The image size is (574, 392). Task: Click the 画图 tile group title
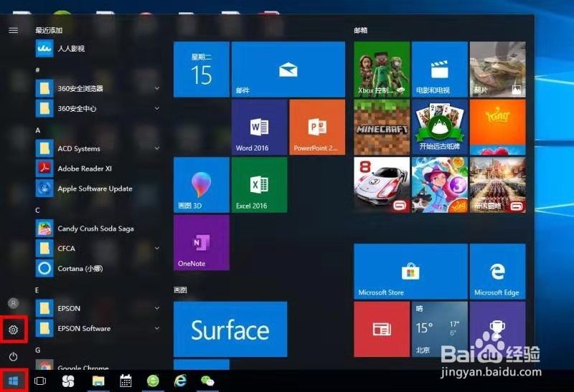click(x=181, y=290)
